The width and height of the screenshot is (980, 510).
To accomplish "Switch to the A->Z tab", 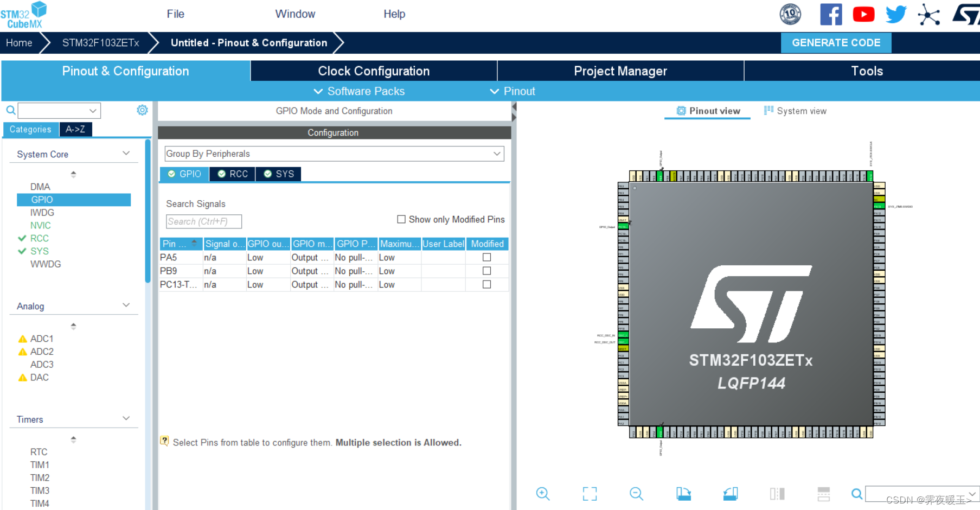I will [75, 129].
